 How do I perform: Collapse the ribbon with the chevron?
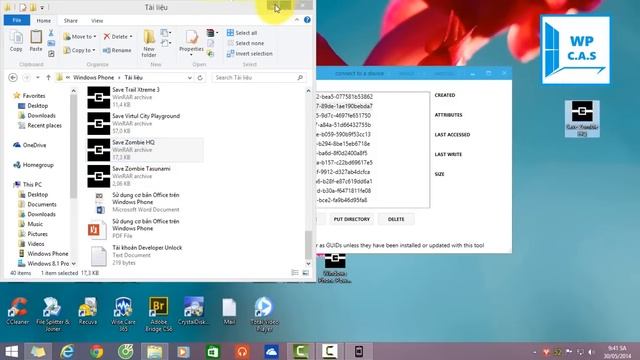[297, 20]
